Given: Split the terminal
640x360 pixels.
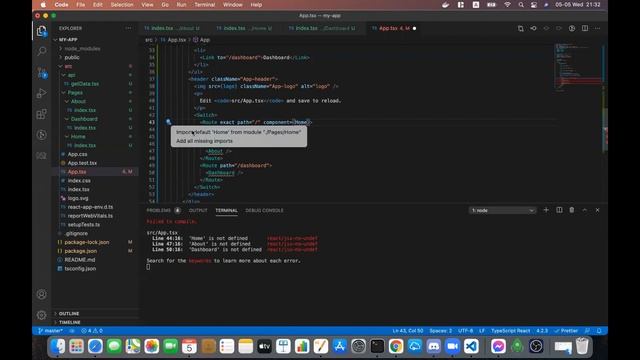Looking at the screenshot, I should tap(559, 210).
